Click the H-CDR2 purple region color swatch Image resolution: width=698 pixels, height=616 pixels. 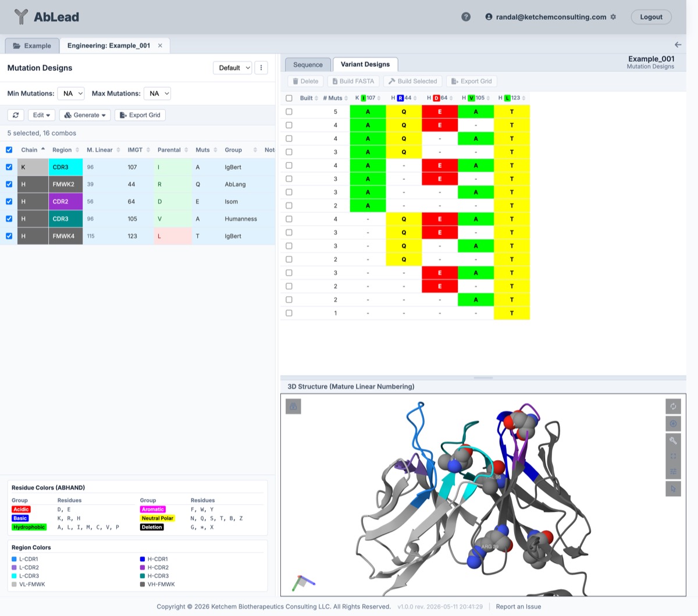tap(143, 568)
